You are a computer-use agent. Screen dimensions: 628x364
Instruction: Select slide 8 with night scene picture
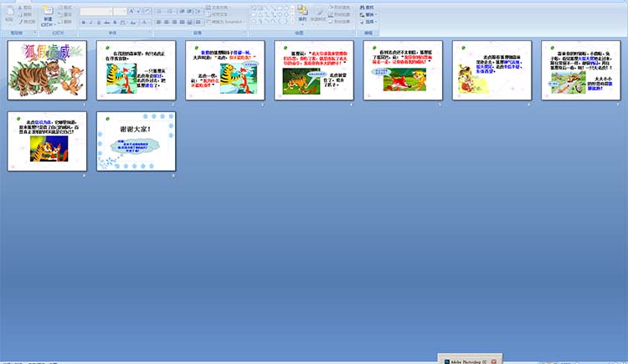(x=47, y=141)
